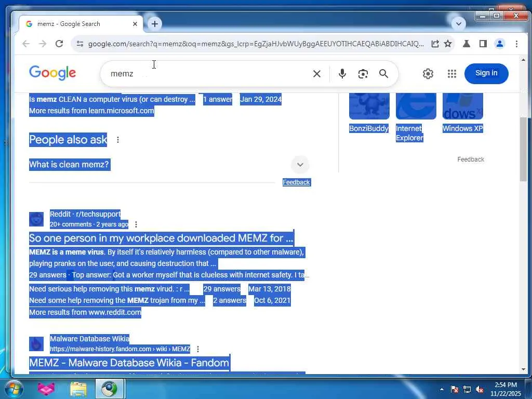Start voice search with microphone icon
This screenshot has width=532, height=399.
[x=342, y=74]
